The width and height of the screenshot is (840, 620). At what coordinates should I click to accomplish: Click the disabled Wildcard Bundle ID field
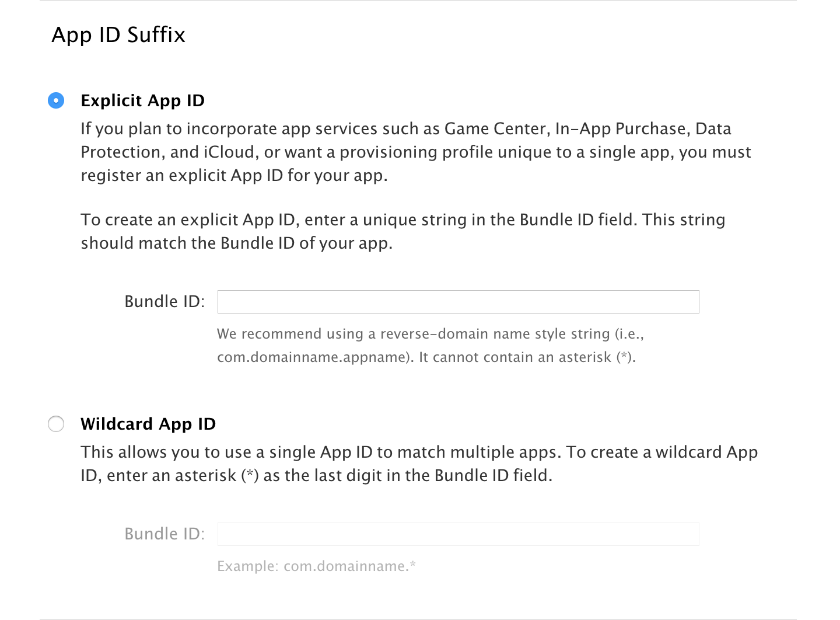click(458, 534)
